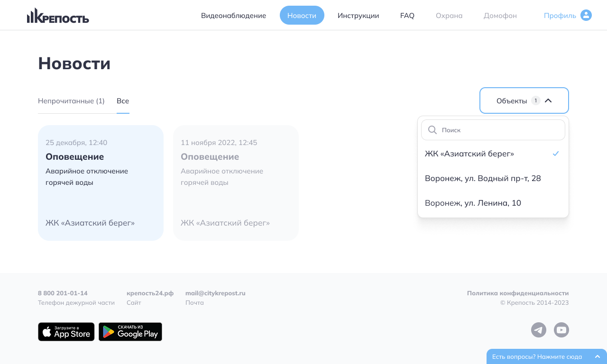Click the © Крепость 2014-2023 text
Viewport: 607px width, 364px height.
click(x=534, y=302)
